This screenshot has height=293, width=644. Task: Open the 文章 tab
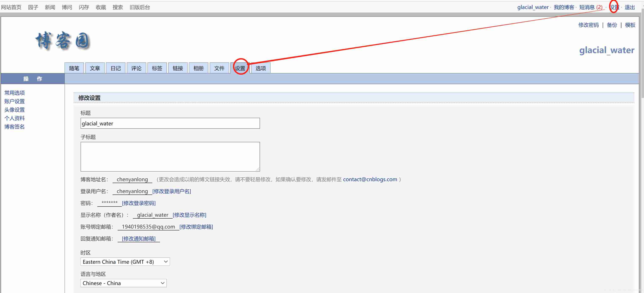click(95, 68)
